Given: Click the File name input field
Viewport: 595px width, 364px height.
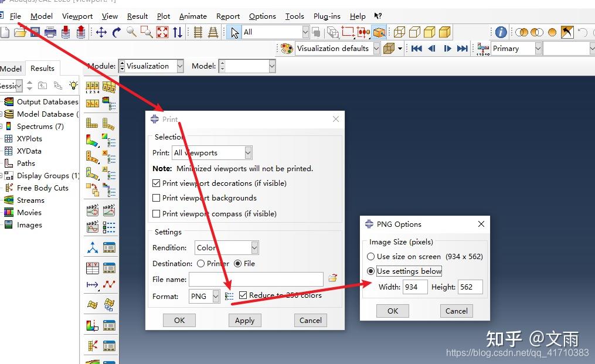Looking at the screenshot, I should [x=256, y=279].
